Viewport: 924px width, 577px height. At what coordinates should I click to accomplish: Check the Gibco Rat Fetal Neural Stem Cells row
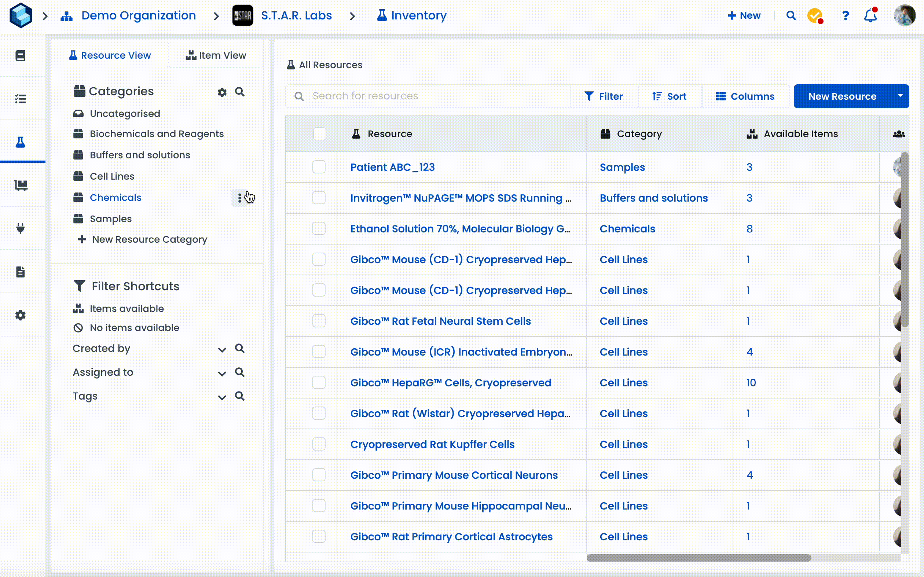click(319, 321)
